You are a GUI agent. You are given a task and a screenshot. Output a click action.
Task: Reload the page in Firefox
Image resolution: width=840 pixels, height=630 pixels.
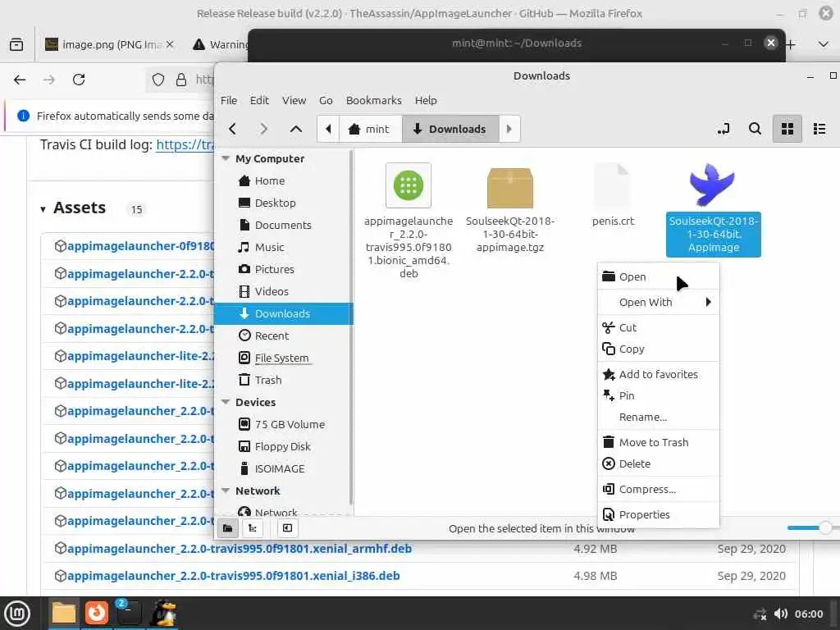[x=79, y=80]
